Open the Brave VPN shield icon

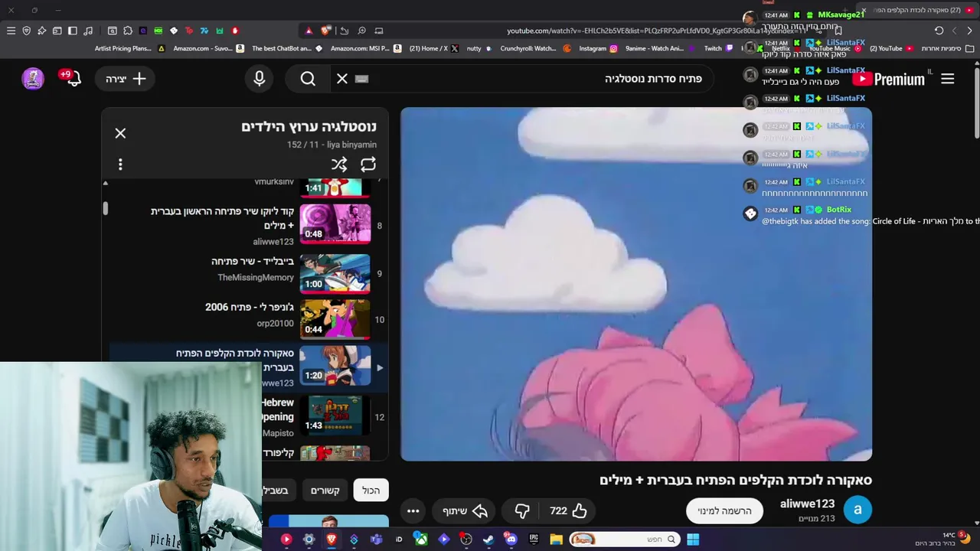pos(26,31)
